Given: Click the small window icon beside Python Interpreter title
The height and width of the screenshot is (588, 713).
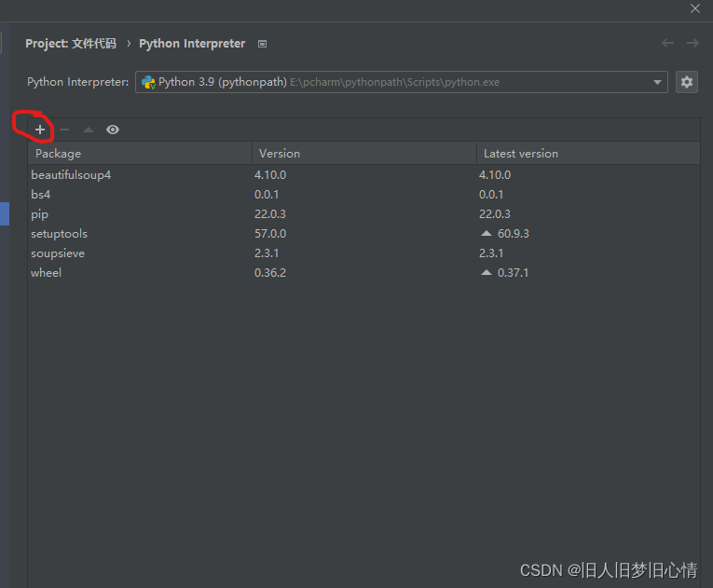Looking at the screenshot, I should (263, 44).
